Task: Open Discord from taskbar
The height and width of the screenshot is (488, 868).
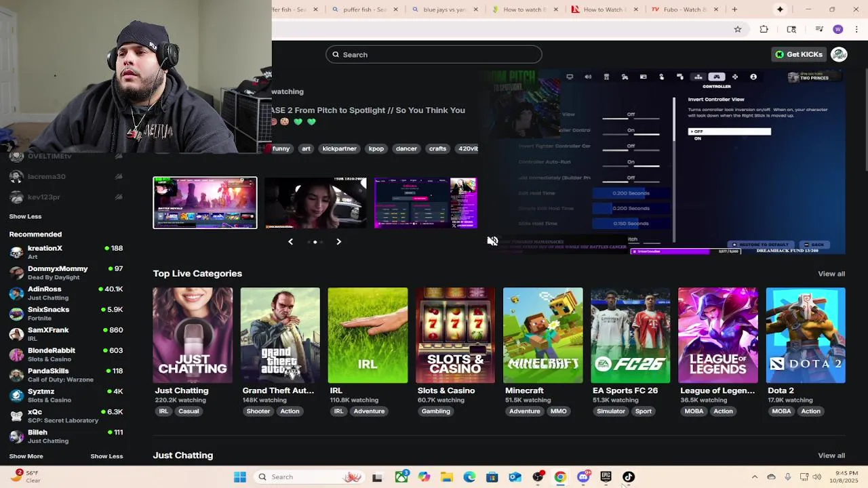Action: 583,477
